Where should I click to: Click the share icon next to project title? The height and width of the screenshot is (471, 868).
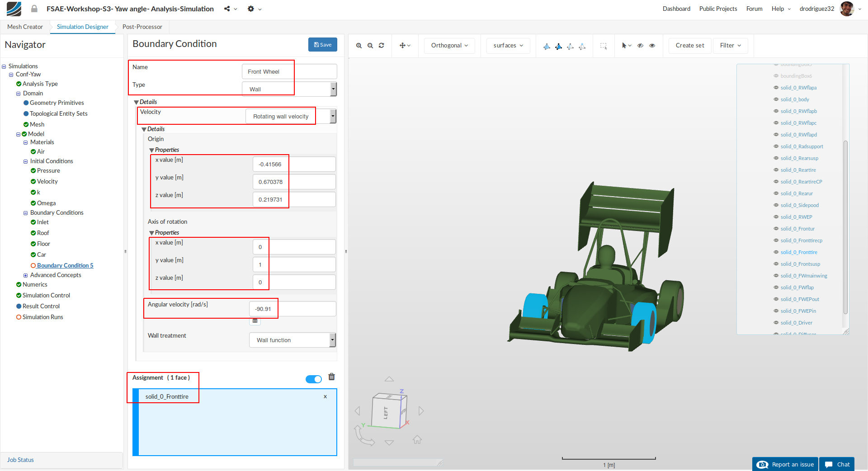click(x=227, y=9)
